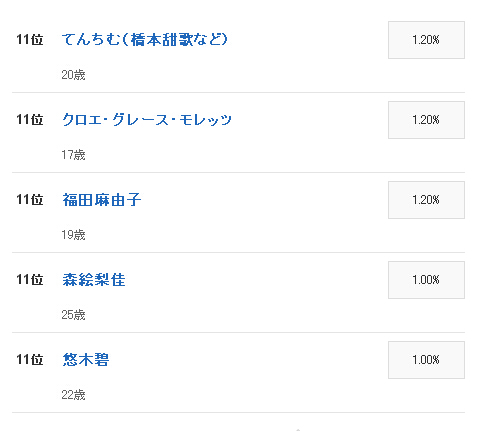This screenshot has height=431, width=480.
Task: Select the 11位 rank label before クロエ・グレース・モレッツ
Action: [x=30, y=120]
